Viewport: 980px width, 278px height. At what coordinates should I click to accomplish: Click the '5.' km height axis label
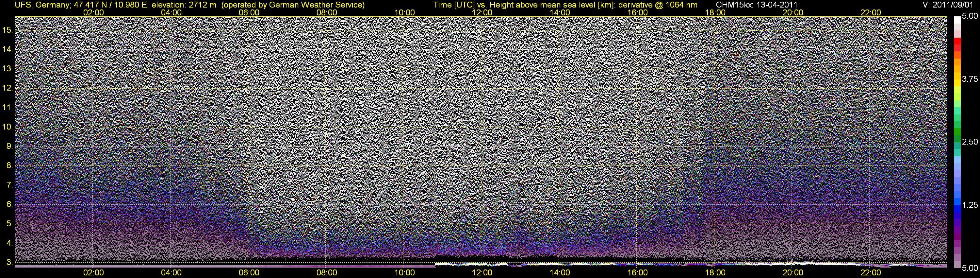tap(9, 224)
